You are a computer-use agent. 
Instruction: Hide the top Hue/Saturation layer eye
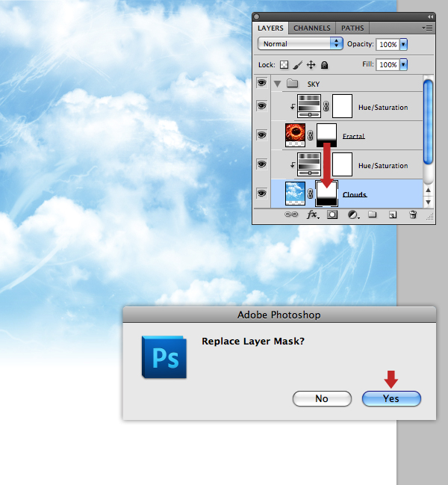261,106
